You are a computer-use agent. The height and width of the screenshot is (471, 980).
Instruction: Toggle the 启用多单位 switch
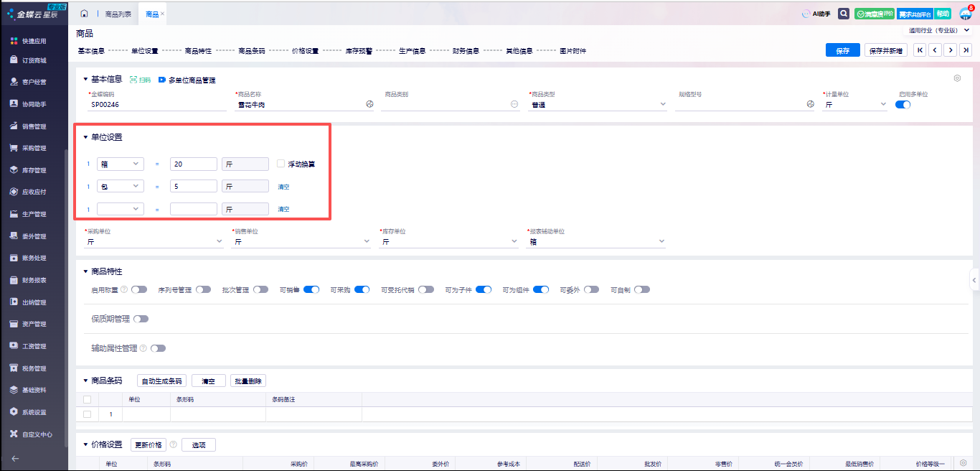tap(903, 104)
